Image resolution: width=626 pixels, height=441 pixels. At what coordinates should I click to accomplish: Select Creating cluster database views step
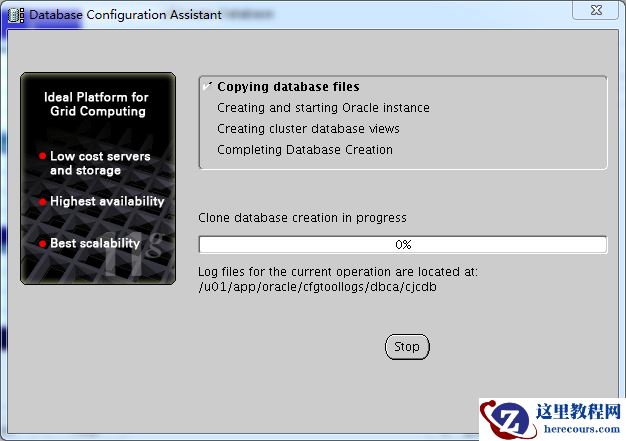(308, 129)
